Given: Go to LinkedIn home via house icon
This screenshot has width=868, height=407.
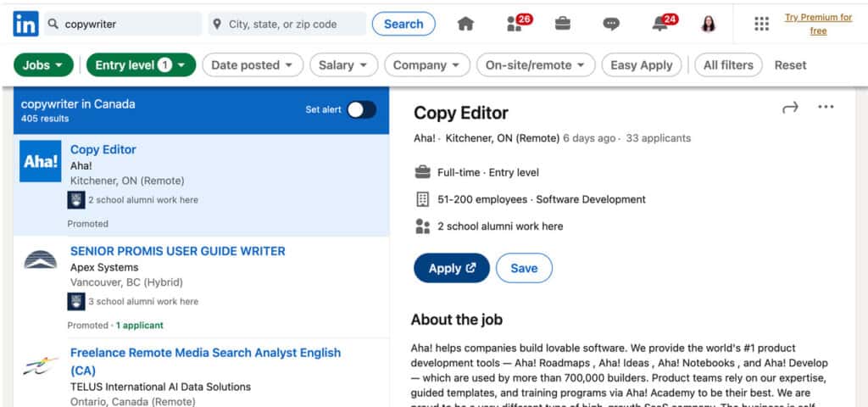Looking at the screenshot, I should tap(465, 24).
